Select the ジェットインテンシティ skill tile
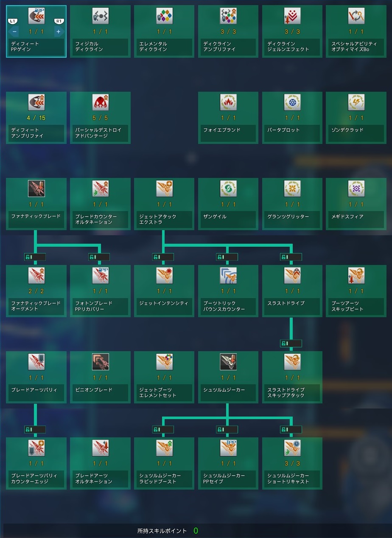The width and height of the screenshot is (392, 538). tap(164, 291)
